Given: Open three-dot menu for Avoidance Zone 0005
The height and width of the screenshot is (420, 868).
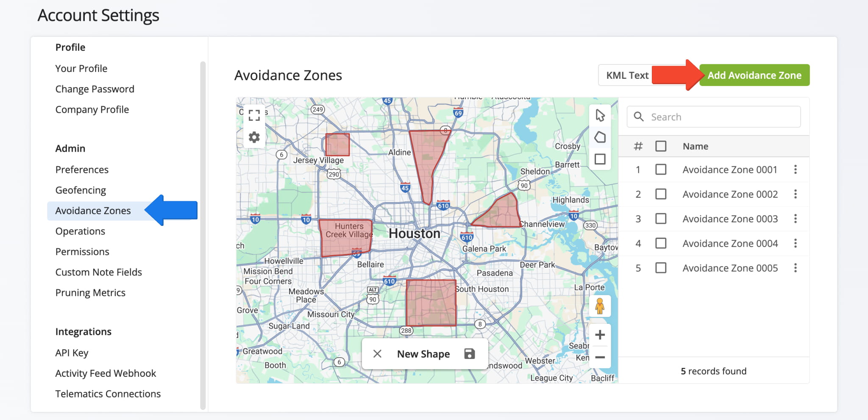Looking at the screenshot, I should 796,268.
